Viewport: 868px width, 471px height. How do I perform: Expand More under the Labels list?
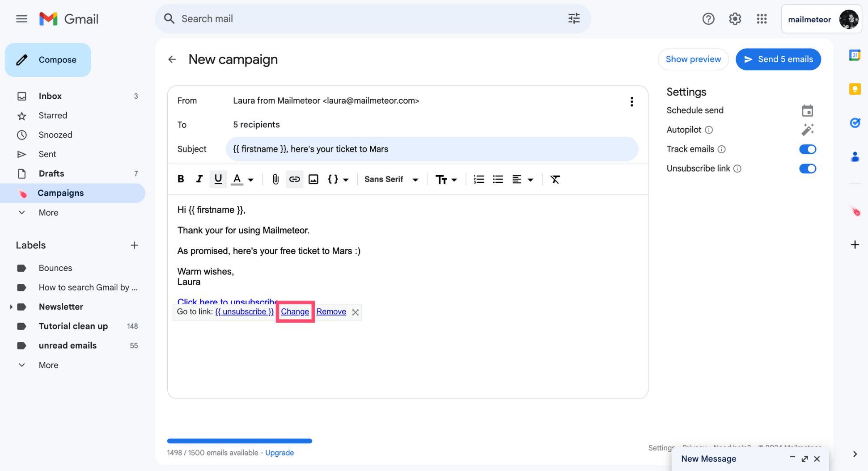(x=48, y=365)
